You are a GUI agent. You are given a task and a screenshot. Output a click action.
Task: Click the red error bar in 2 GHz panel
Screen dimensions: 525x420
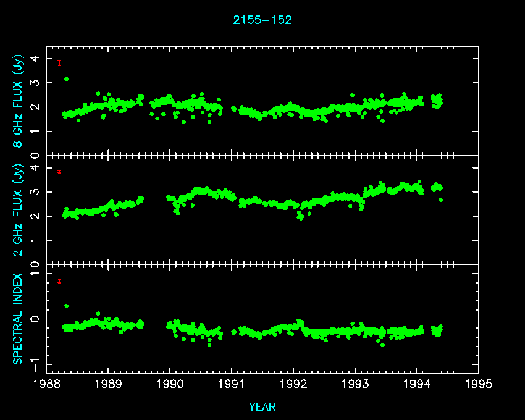pos(59,172)
